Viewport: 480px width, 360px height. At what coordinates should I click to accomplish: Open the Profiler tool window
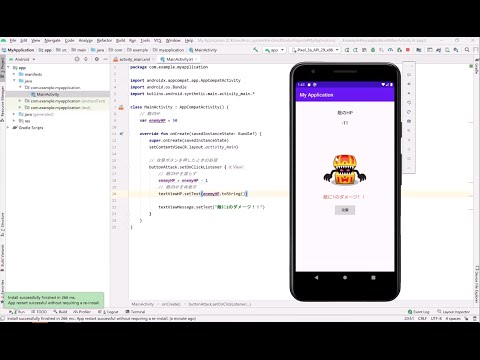tap(82, 312)
